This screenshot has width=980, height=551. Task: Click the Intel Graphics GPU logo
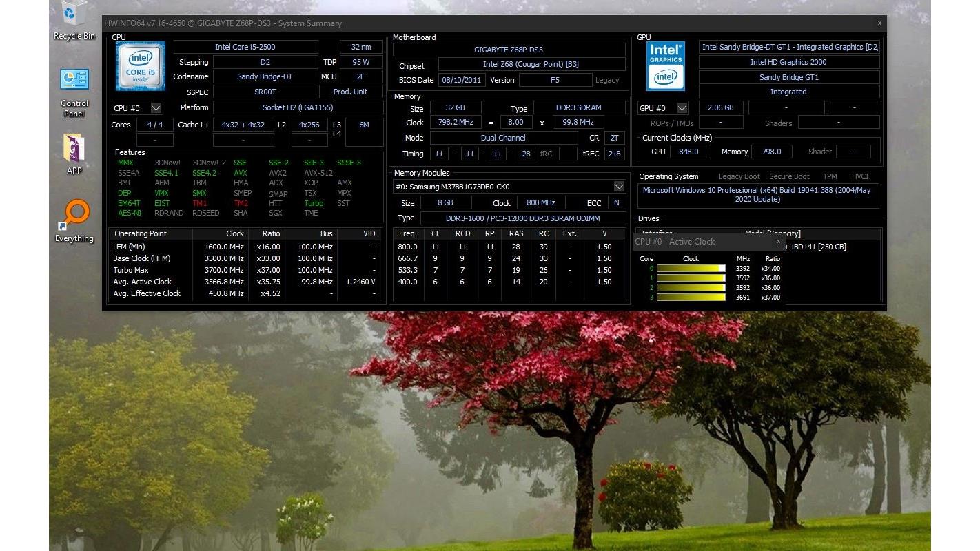pyautogui.click(x=665, y=66)
